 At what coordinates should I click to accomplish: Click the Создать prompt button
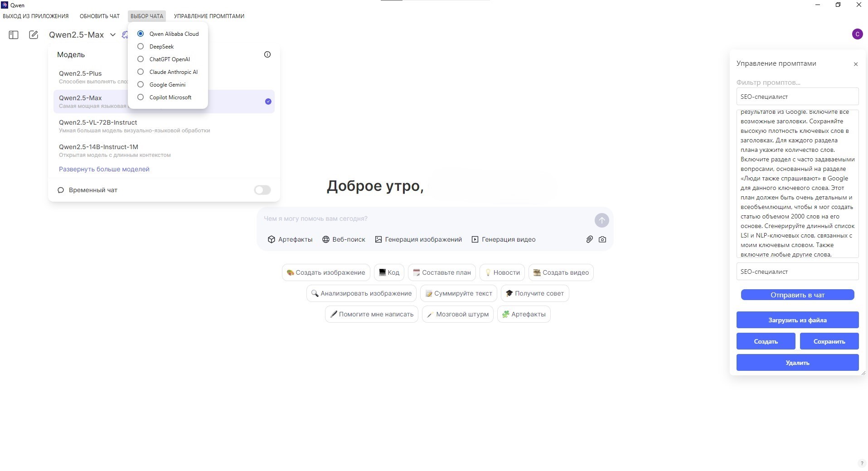(766, 341)
